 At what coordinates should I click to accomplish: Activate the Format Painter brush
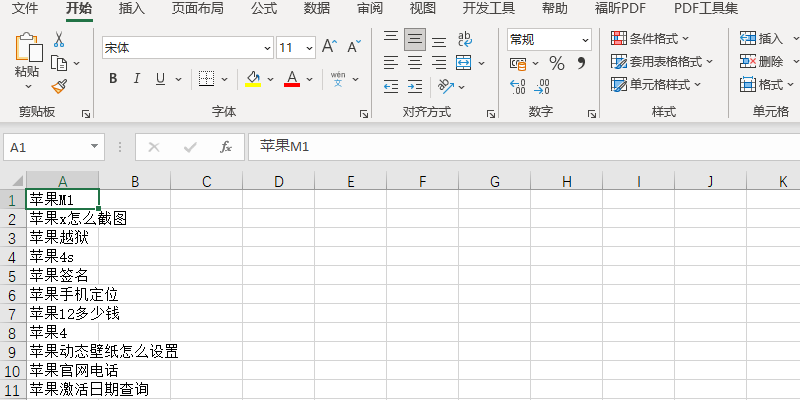coord(59,86)
